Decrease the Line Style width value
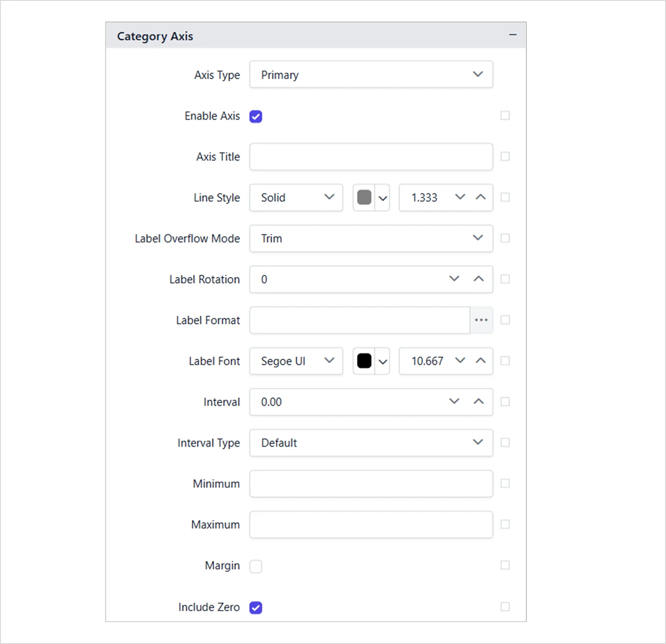 pos(460,197)
